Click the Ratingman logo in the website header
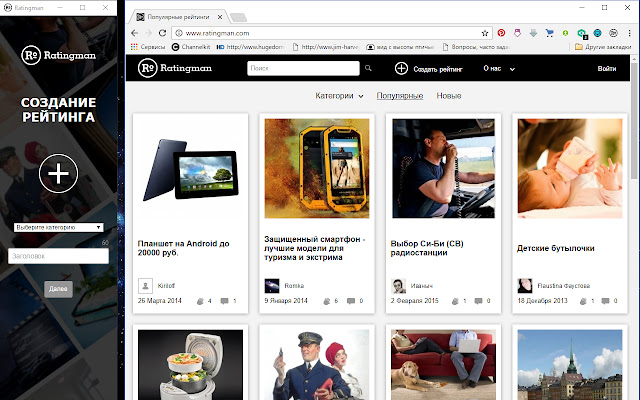 [175, 68]
